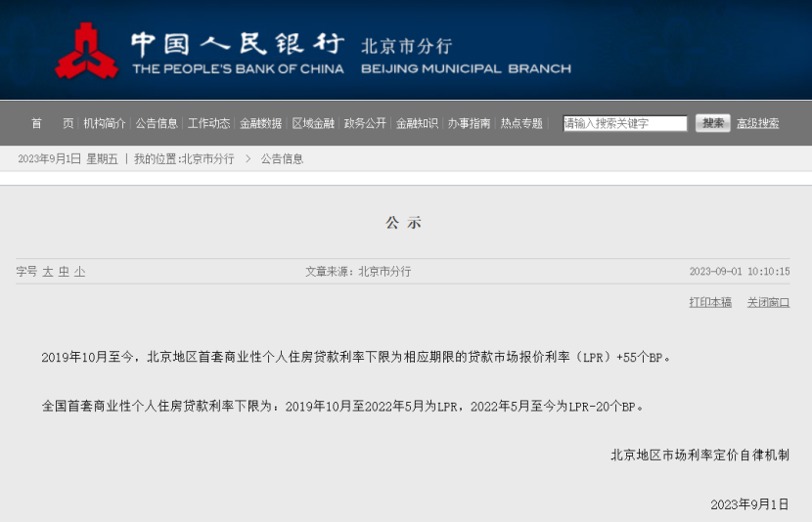Open the 区域金融 menu item
Viewport: 812px width, 522px height.
(x=313, y=123)
